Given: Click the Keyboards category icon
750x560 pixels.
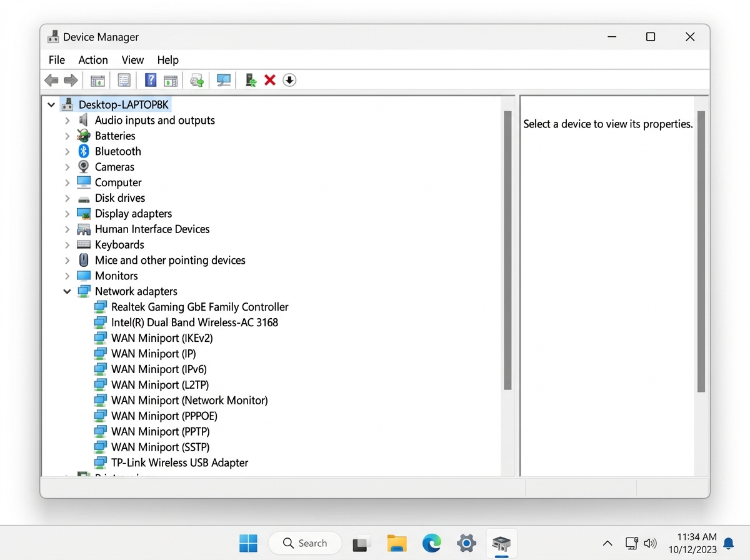Looking at the screenshot, I should click(84, 244).
